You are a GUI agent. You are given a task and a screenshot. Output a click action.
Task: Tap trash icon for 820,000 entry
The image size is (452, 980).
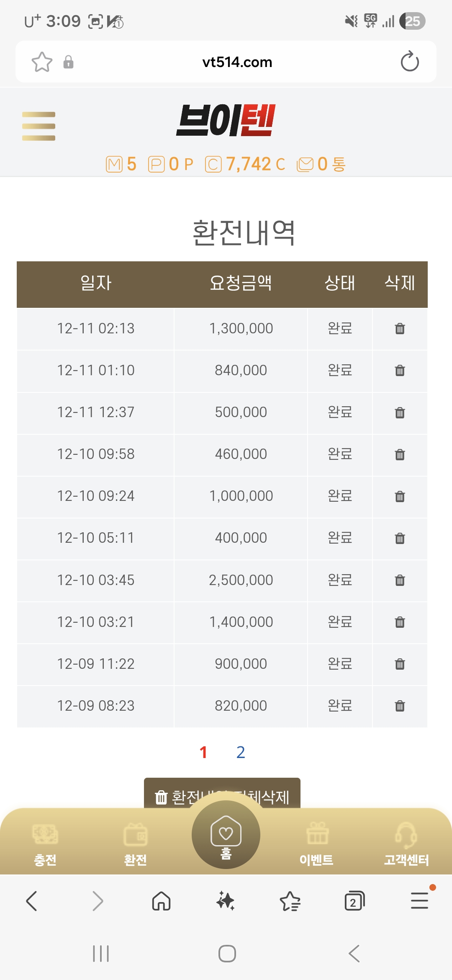pyautogui.click(x=400, y=706)
